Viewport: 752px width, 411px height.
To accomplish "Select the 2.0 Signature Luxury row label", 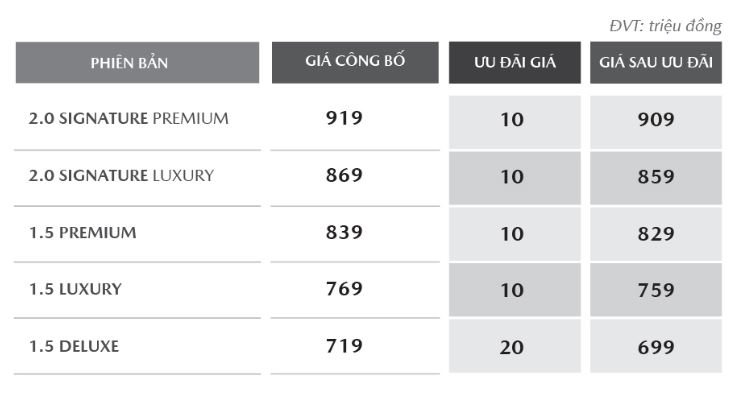I will [121, 175].
